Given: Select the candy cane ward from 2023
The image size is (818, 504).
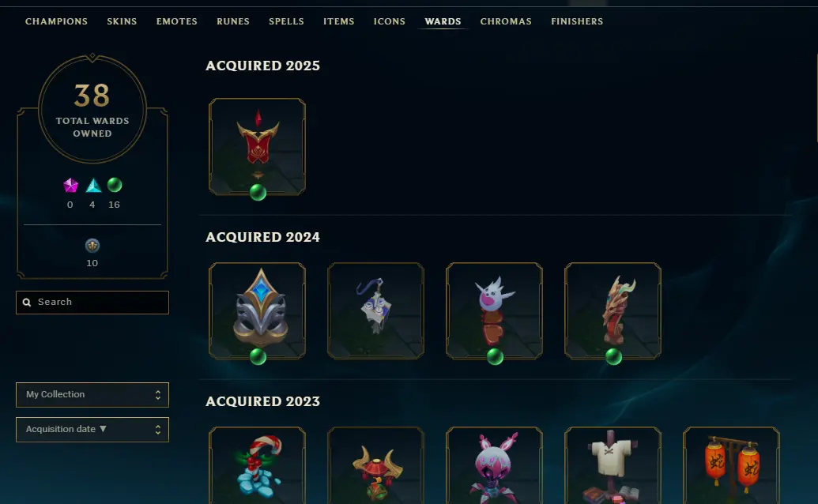Looking at the screenshot, I should coord(257,465).
